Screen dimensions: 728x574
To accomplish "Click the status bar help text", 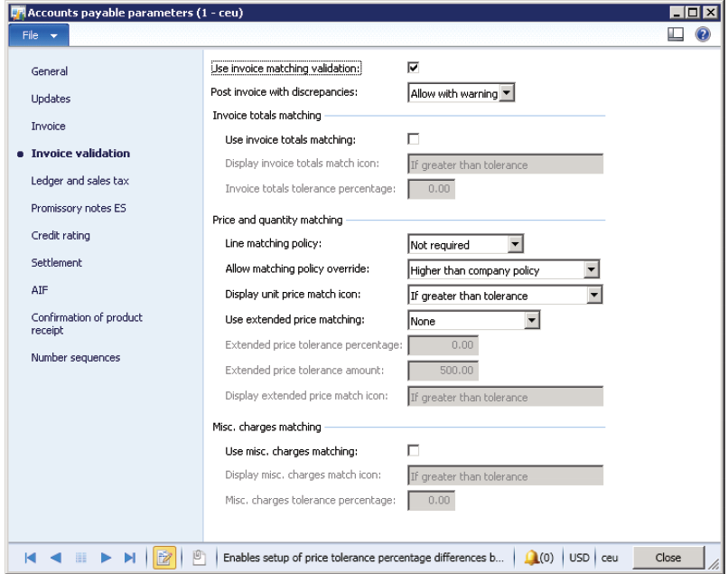I will click(363, 557).
